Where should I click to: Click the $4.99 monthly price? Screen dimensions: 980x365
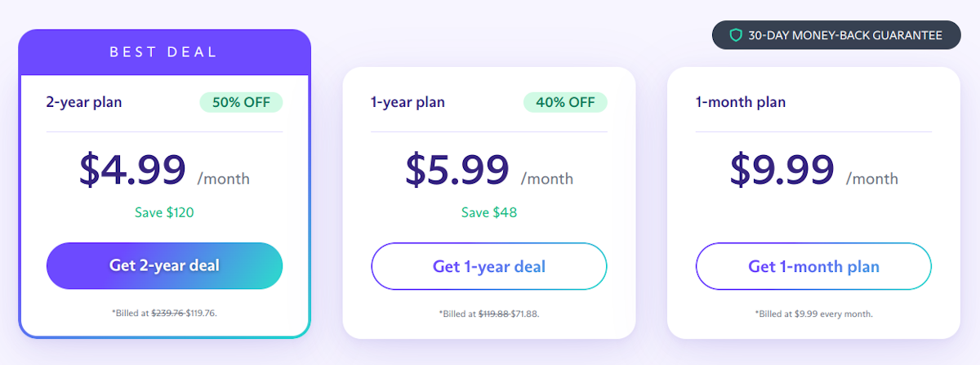click(x=133, y=170)
